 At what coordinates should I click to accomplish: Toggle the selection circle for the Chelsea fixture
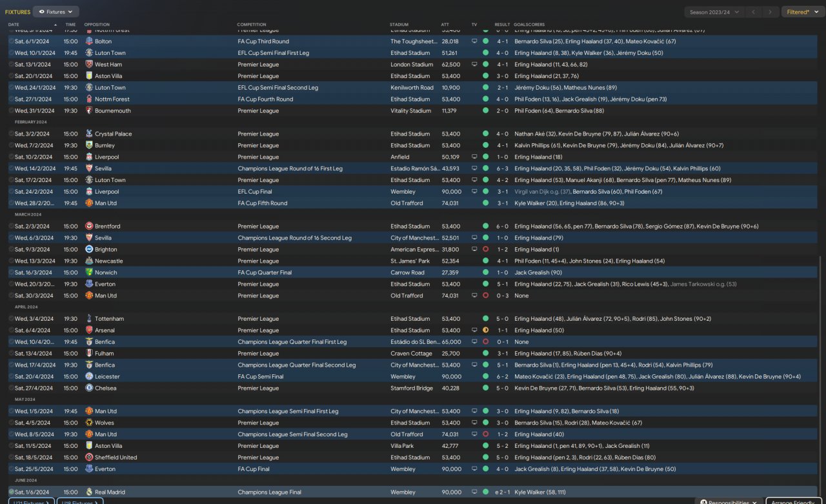(x=11, y=388)
